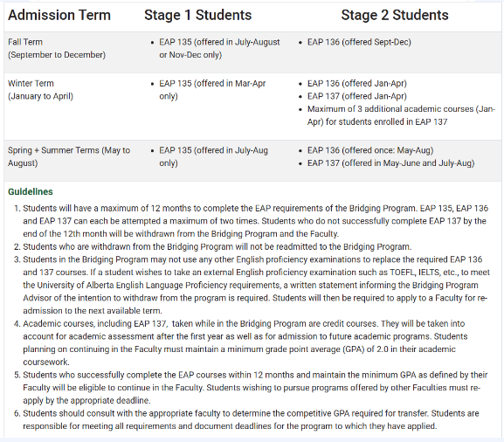This screenshot has height=442, width=504.
Task: Click the Guidelines heading
Action: (x=31, y=192)
